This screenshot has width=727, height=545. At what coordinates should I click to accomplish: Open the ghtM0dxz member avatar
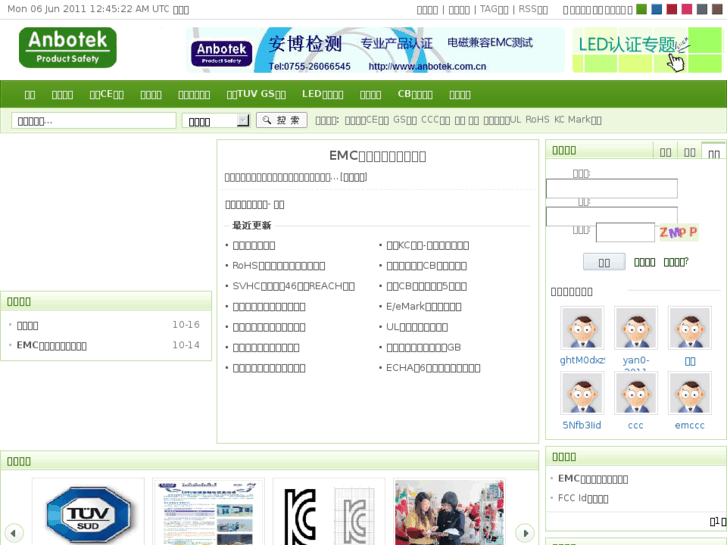tap(582, 328)
